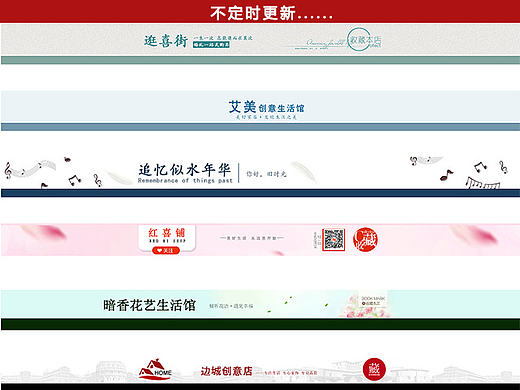Click the red 关注 heart button

[x=166, y=250]
